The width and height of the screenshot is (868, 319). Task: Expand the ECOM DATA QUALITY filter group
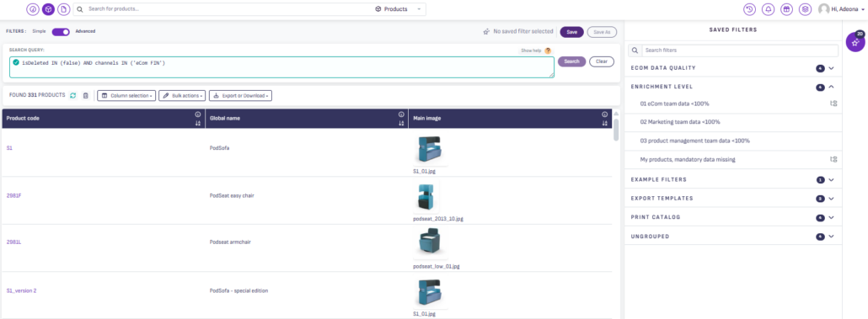830,68
